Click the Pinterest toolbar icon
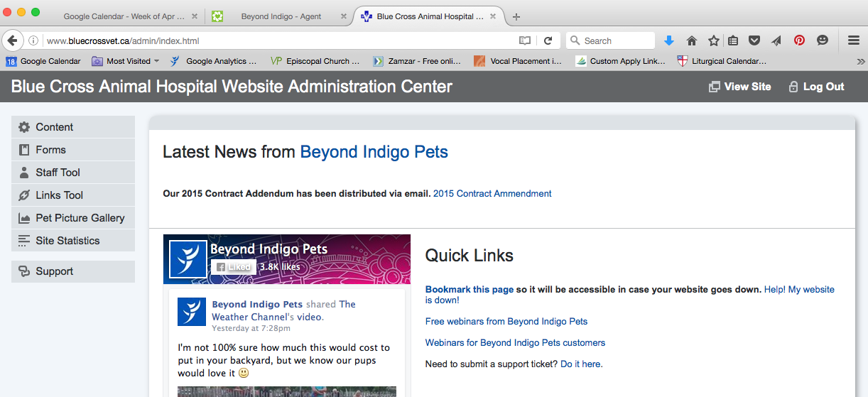868x397 pixels. 799,41
